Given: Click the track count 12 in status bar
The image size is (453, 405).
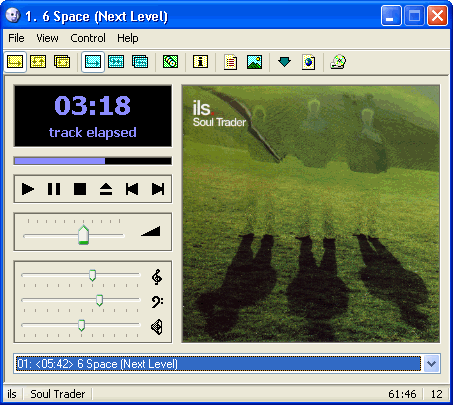Looking at the screenshot, I should click(x=437, y=394).
